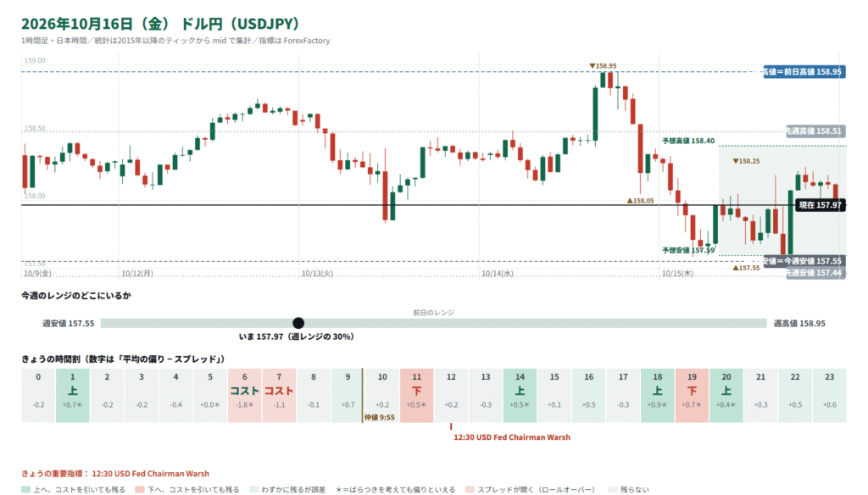Click the red 12:30 event tick under hour 12
The image size is (868, 495).
pyautogui.click(x=451, y=426)
